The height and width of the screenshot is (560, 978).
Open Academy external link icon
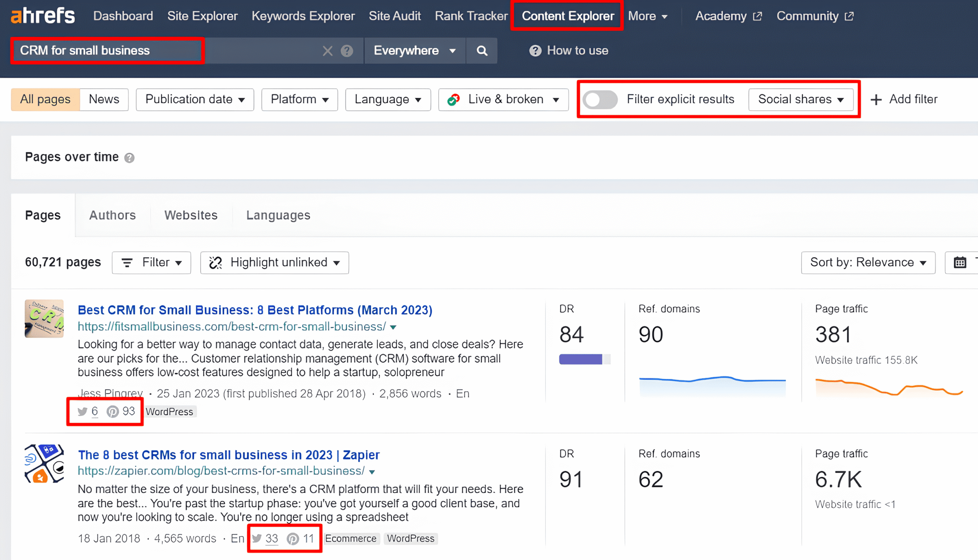(x=758, y=16)
